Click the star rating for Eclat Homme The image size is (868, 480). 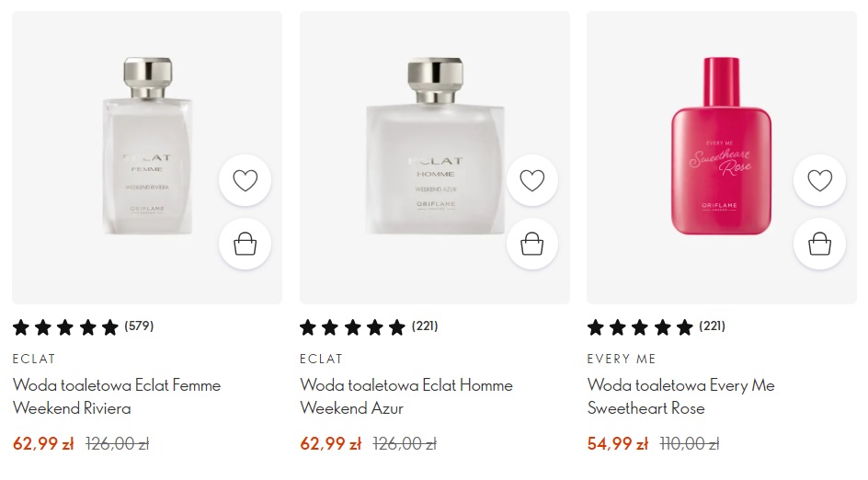point(369,326)
